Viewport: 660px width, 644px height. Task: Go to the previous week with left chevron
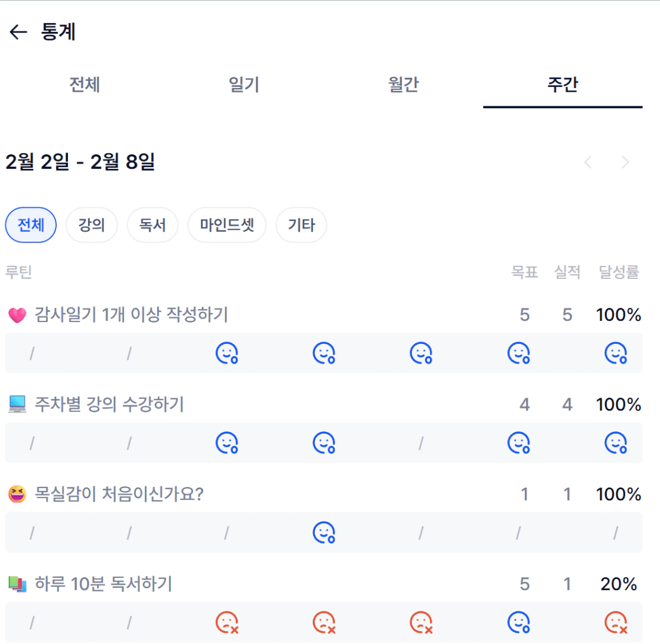588,162
